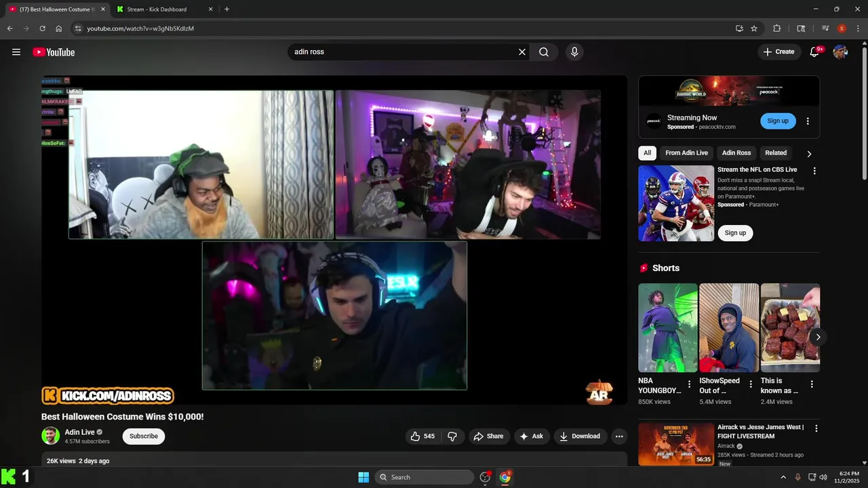868x488 pixels.
Task: Open peacocktv.com sponsor link
Action: (x=717, y=127)
